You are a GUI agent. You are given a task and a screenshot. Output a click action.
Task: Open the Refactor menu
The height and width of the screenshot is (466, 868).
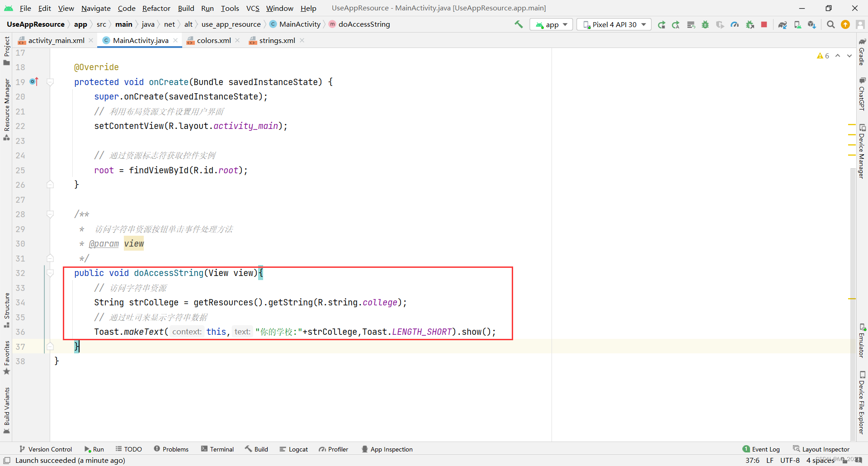click(x=156, y=8)
